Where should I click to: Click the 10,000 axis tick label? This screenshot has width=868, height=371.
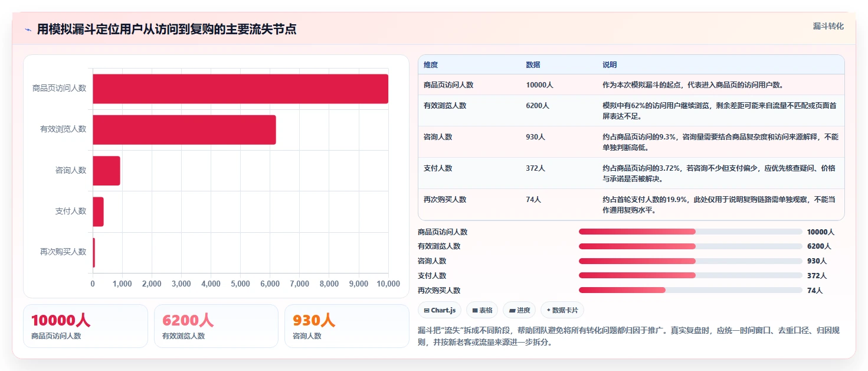point(388,284)
